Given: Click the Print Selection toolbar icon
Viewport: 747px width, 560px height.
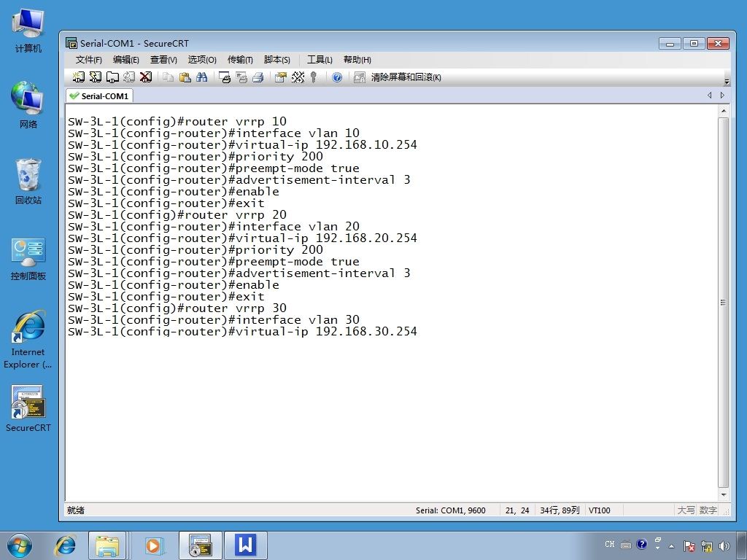Looking at the screenshot, I should (241, 77).
